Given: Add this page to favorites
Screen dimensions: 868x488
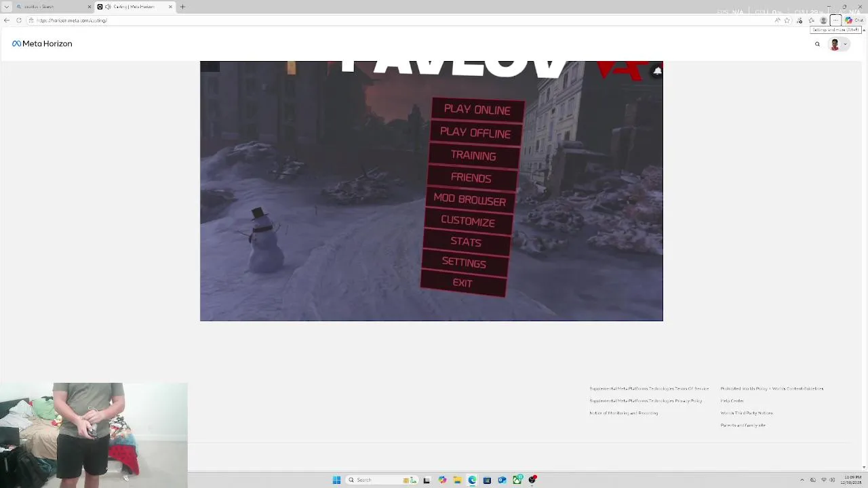Looking at the screenshot, I should (787, 20).
